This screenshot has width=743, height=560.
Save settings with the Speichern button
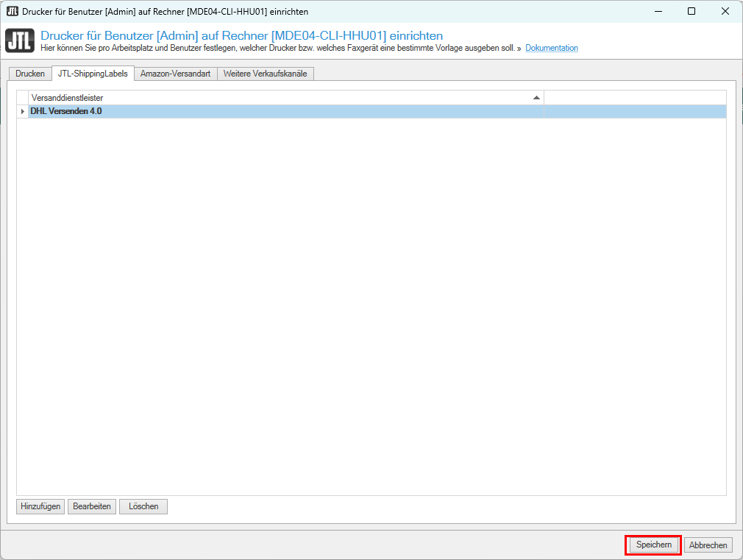pos(653,545)
